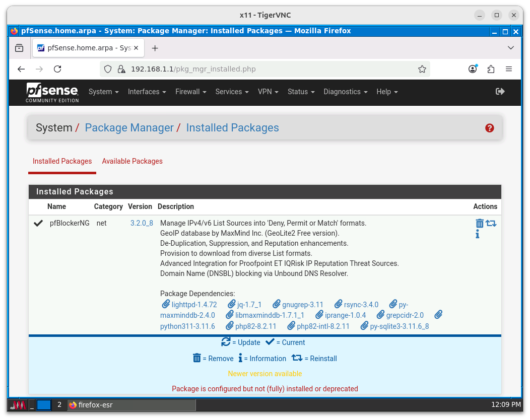Open tracking protection shield icon

pos(108,69)
